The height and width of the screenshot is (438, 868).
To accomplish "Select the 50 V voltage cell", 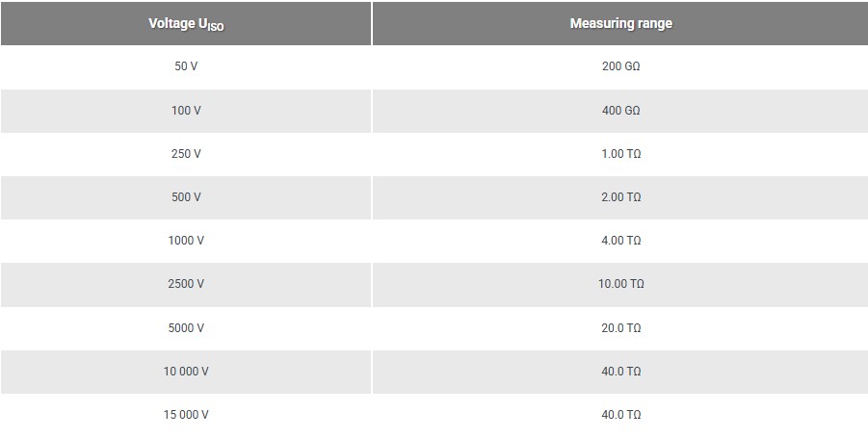I will click(186, 67).
